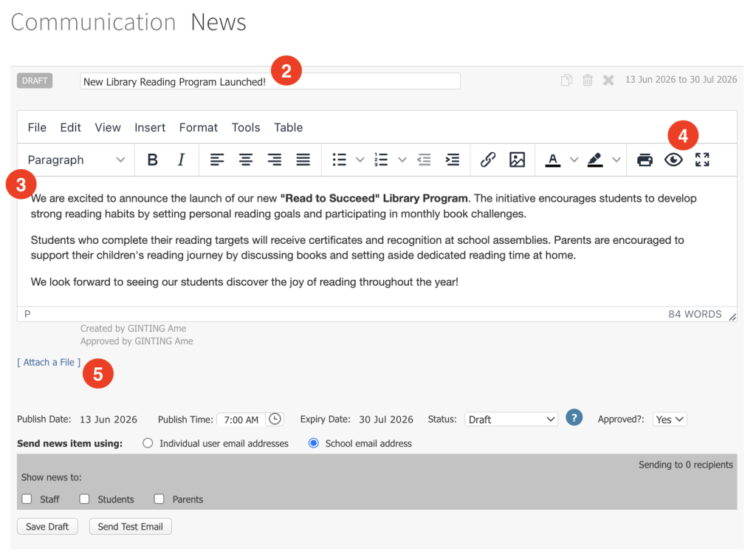Viewport: 756px width, 560px height.
Task: Click the 84 WORDS counter
Action: coord(695,314)
